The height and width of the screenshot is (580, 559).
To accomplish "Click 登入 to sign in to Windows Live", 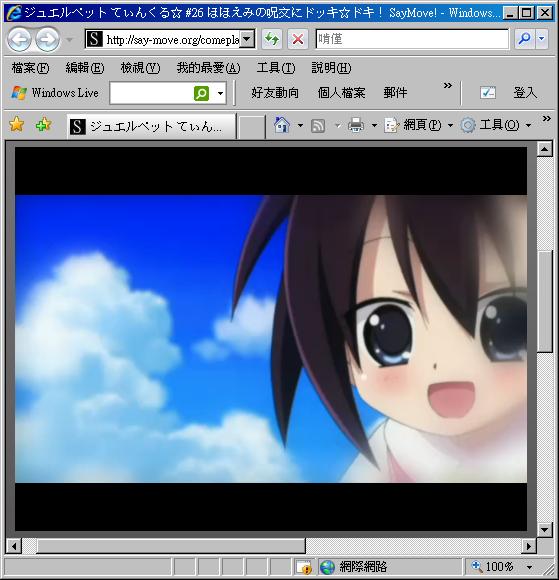I will [x=525, y=93].
